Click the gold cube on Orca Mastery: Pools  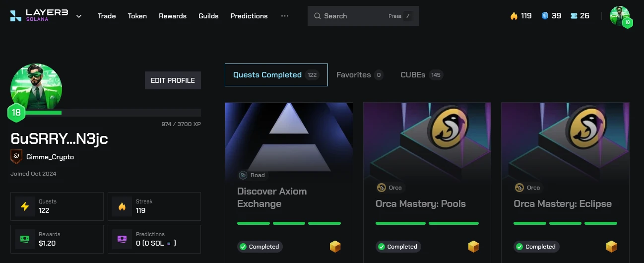click(x=474, y=247)
